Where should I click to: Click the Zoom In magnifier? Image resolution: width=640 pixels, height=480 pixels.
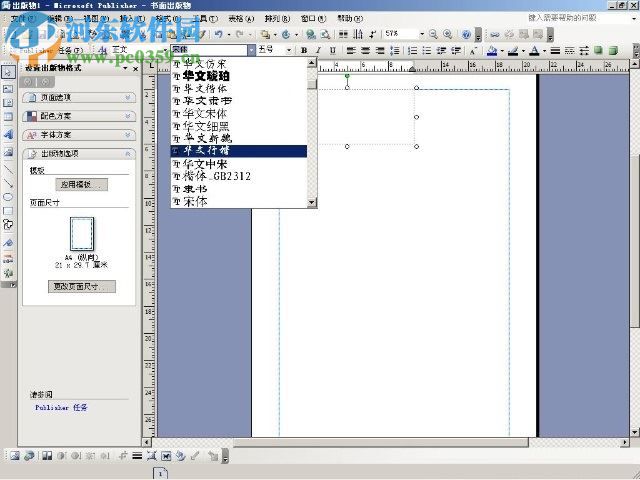point(448,34)
